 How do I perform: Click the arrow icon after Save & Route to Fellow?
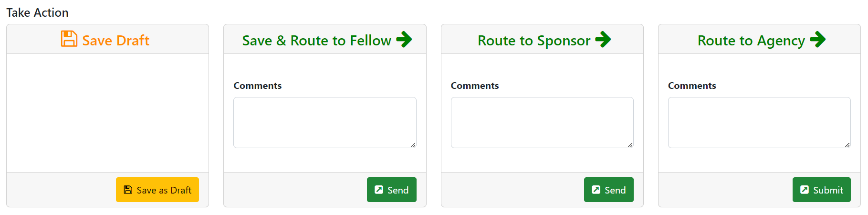[404, 39]
